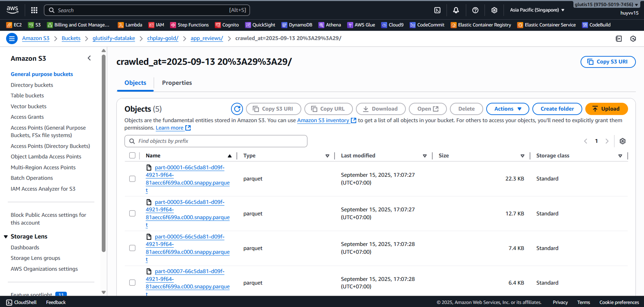Viewport: 644px width, 307px height.
Task: Launch CloudShell from the top navigation icon
Action: point(437,10)
